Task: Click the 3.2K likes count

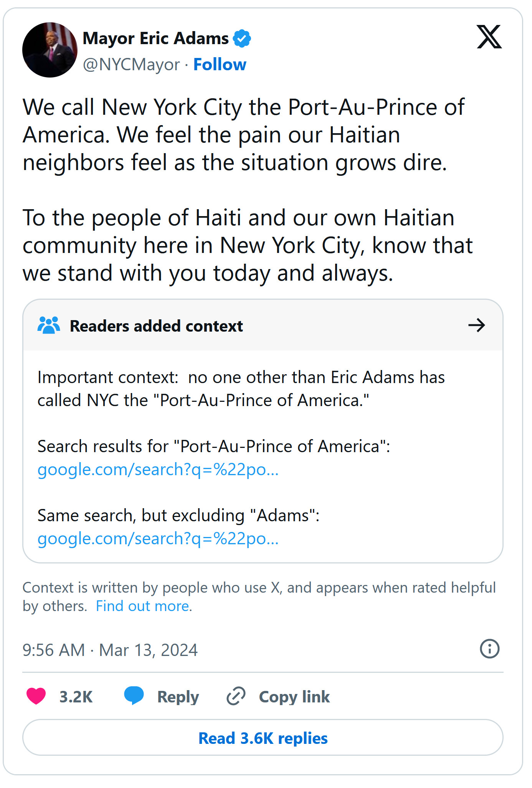Action: (76, 697)
